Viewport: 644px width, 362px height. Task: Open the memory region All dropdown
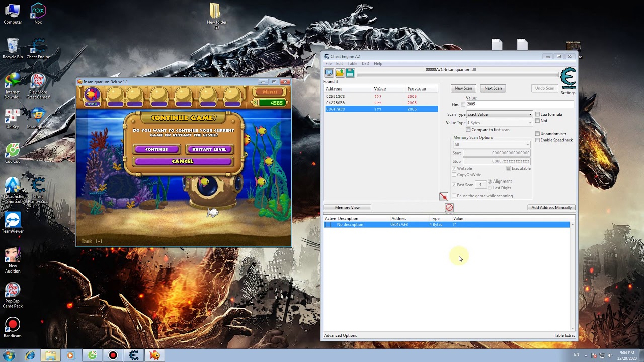[492, 145]
